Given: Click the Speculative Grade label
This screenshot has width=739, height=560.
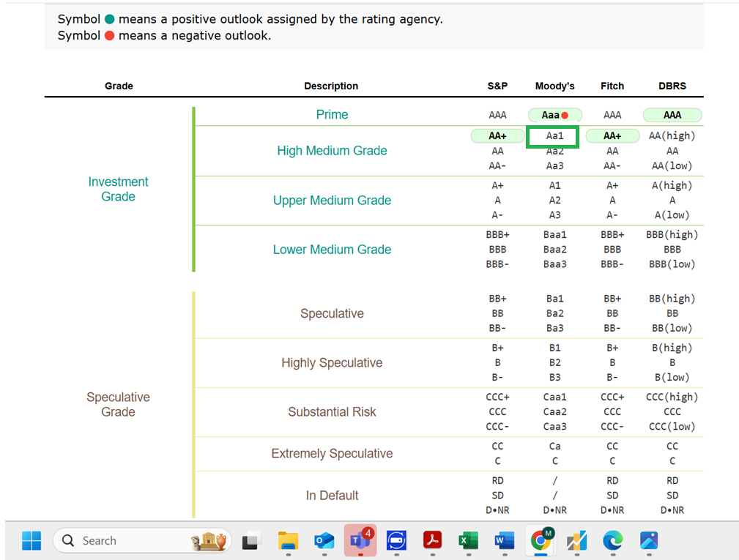Looking at the screenshot, I should 119,404.
